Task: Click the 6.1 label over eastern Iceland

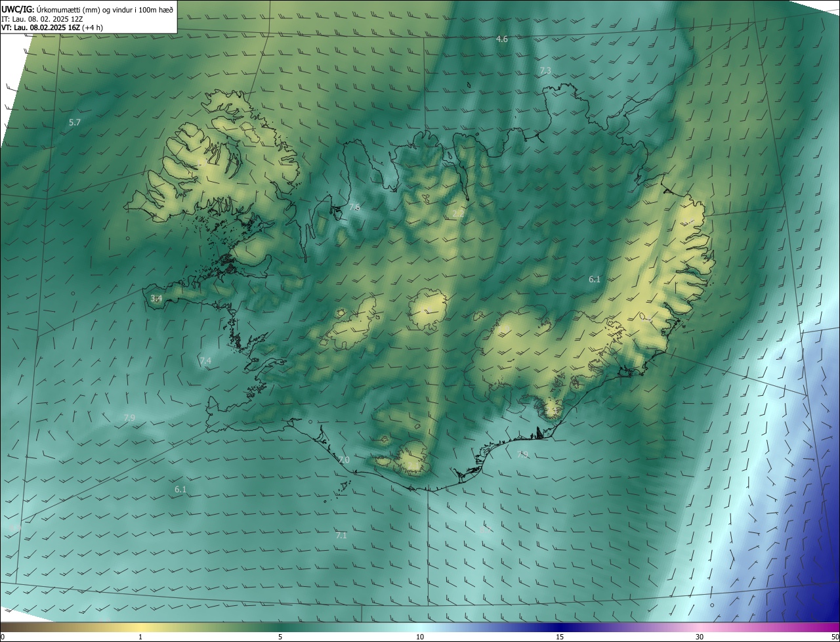Action: click(x=595, y=280)
